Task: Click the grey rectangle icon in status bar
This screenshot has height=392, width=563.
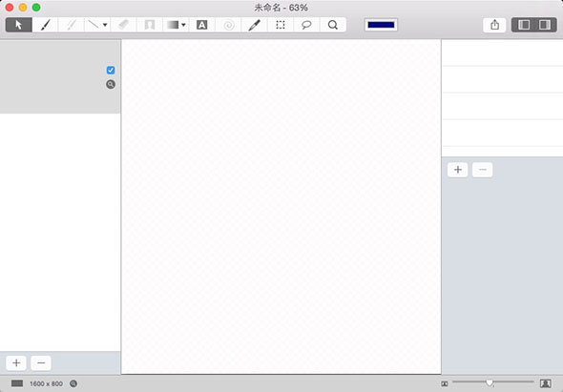Action: [x=17, y=383]
